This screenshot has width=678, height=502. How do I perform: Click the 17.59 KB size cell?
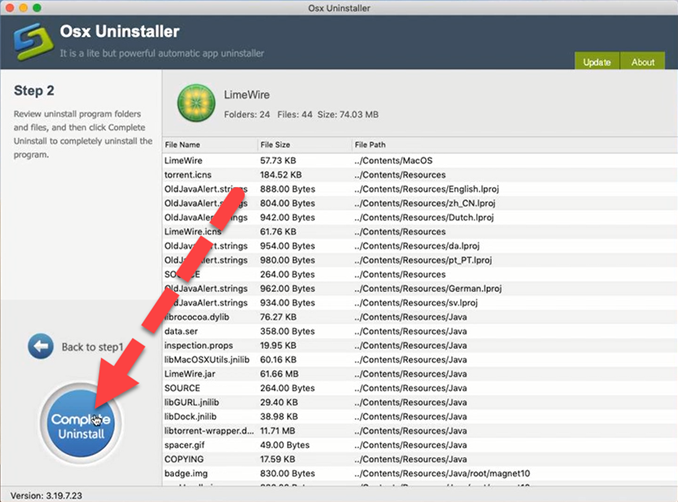tap(278, 459)
